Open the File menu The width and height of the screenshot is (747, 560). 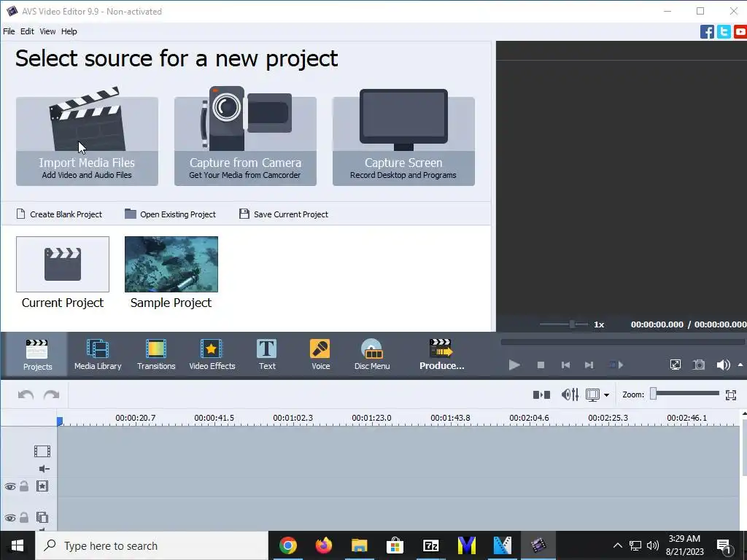[x=9, y=31]
